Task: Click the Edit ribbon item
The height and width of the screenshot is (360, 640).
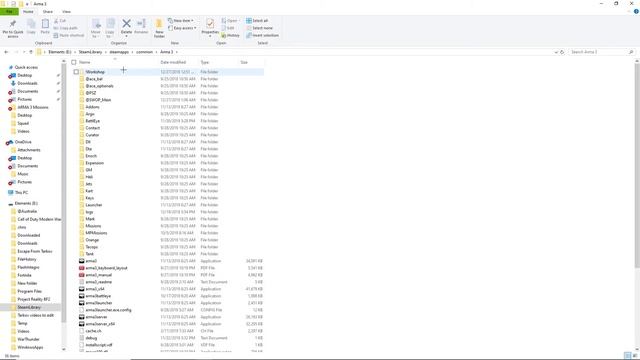Action: (x=229, y=28)
